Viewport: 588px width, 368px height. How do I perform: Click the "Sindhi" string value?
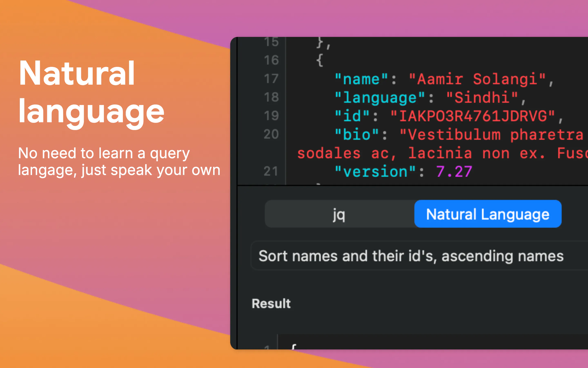coord(482,98)
